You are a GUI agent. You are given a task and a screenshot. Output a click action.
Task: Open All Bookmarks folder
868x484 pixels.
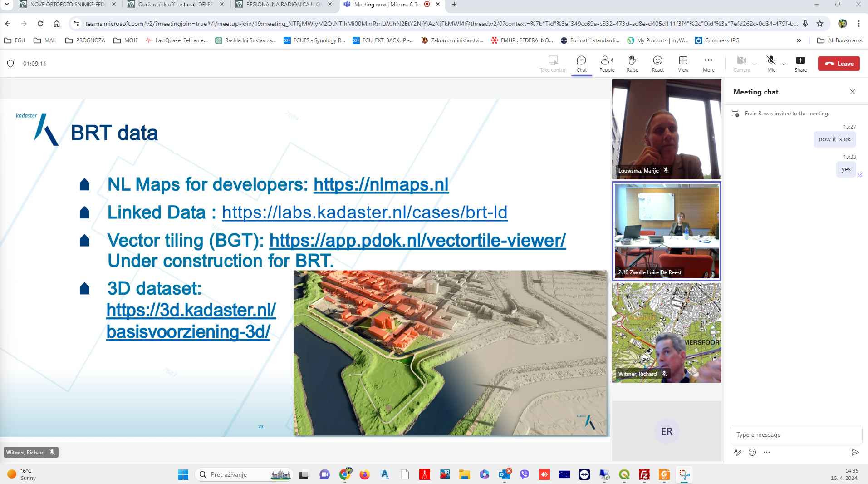point(839,40)
